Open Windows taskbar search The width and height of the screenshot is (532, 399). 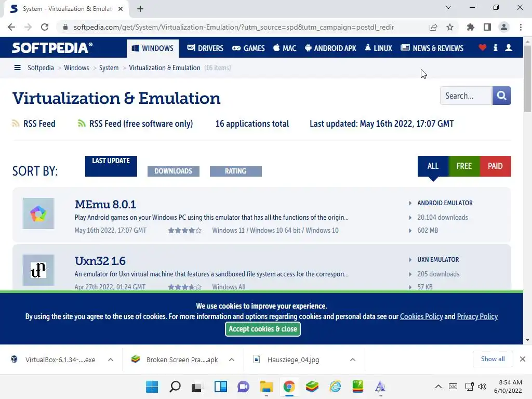175,387
